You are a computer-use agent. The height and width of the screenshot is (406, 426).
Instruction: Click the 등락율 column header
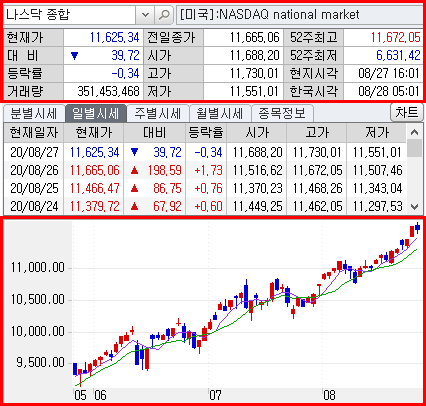(206, 133)
